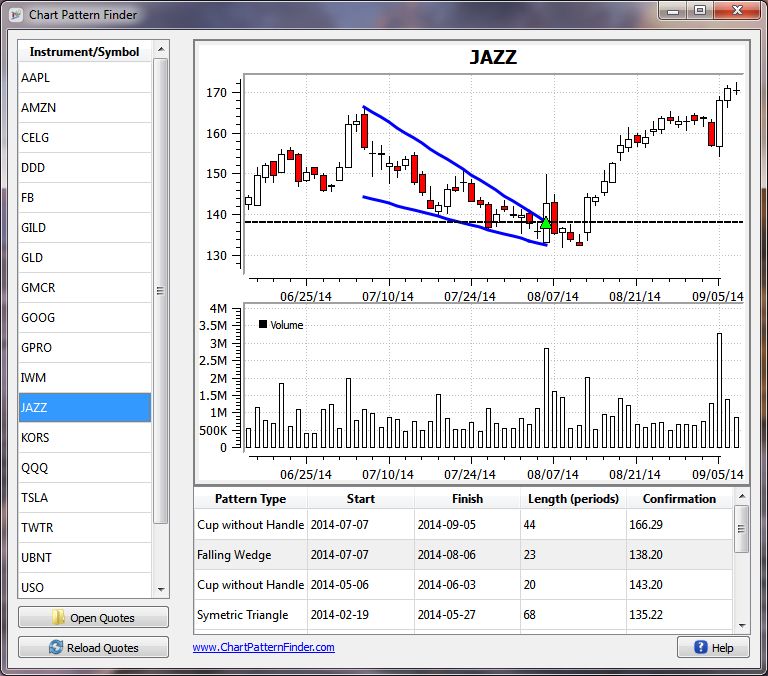The width and height of the screenshot is (768, 676).
Task: Click the Length (periods) column header
Action: 573,499
